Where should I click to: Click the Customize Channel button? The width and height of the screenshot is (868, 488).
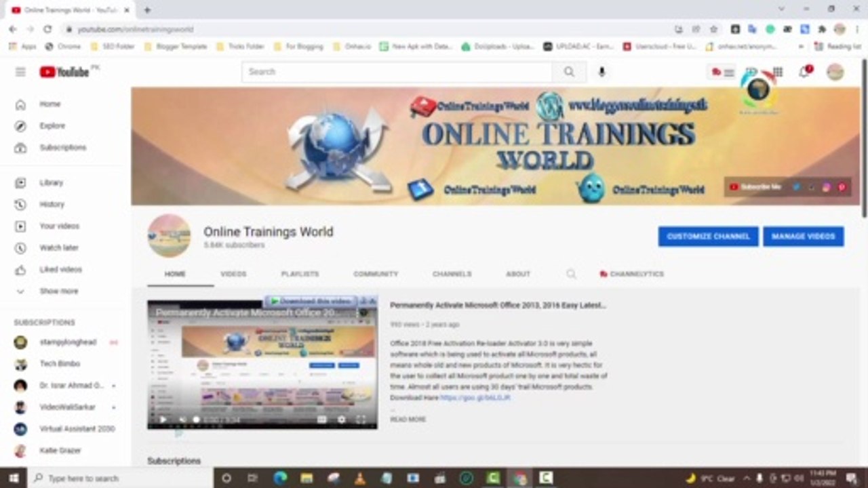(x=708, y=237)
